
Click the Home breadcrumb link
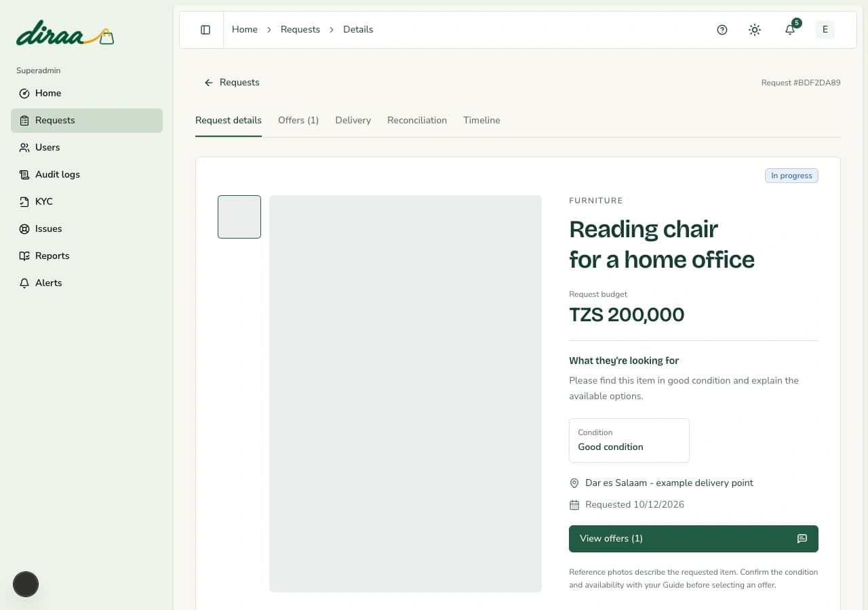[x=245, y=30]
